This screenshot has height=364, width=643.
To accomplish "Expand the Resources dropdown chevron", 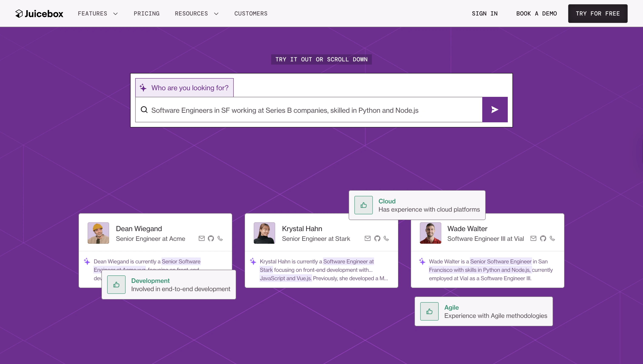I will 216,14.
